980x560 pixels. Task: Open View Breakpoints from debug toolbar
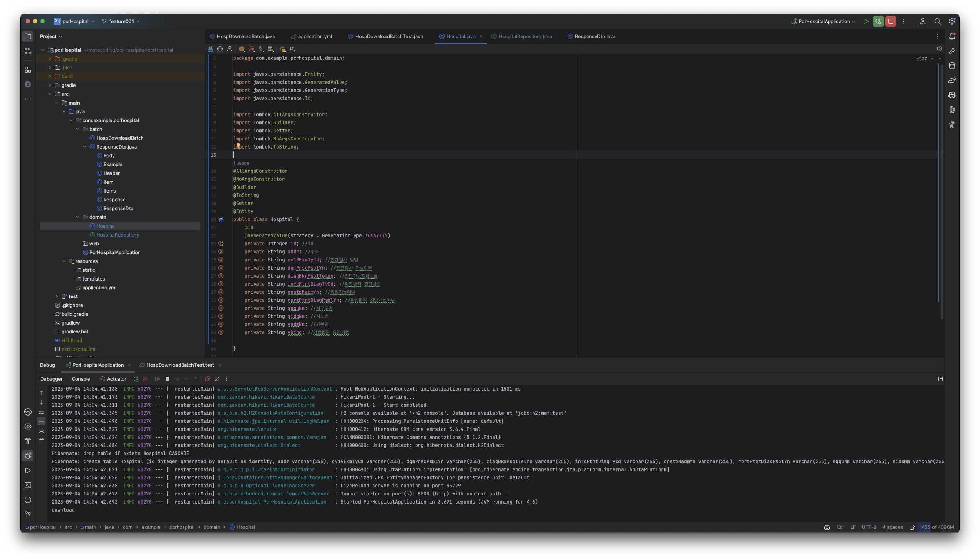click(x=207, y=379)
